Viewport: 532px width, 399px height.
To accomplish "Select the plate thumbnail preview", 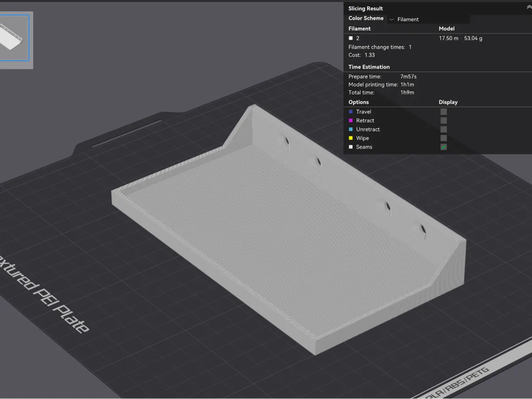I will pyautogui.click(x=14, y=38).
